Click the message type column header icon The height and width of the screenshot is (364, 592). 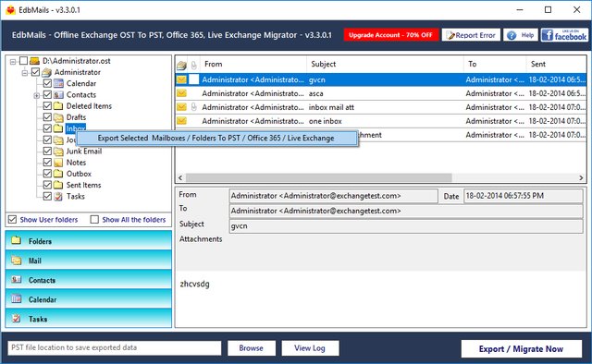tap(181, 66)
